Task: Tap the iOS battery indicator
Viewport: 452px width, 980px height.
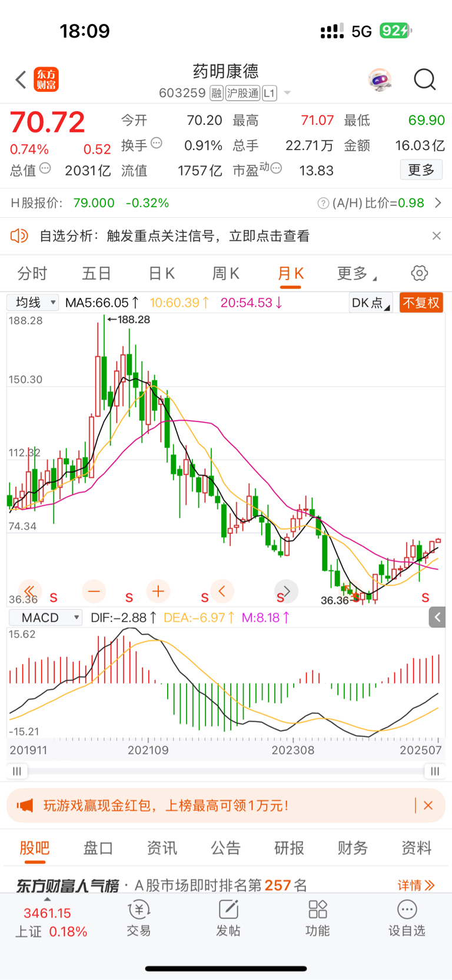Action: tap(395, 31)
